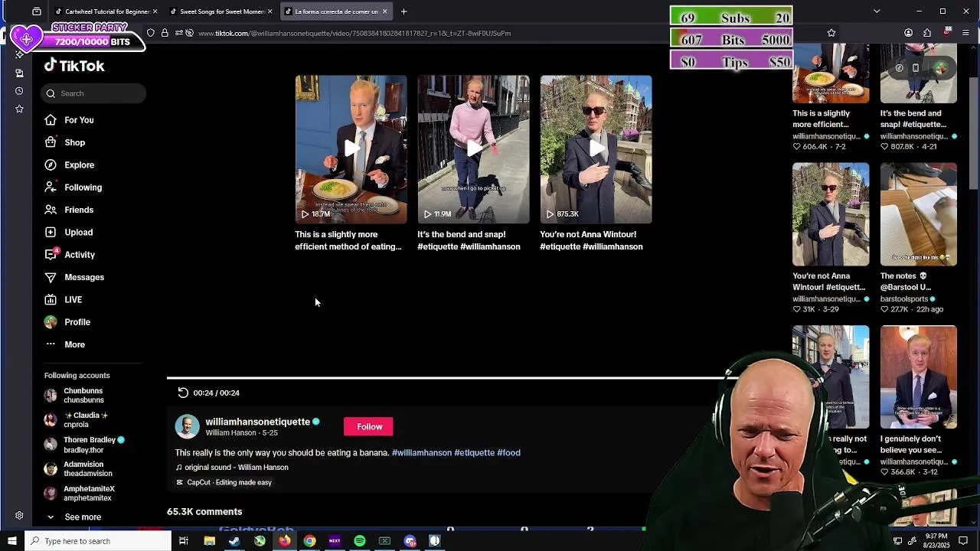980x551 pixels.
Task: Click the replay icon beside 00:24
Action: (182, 393)
